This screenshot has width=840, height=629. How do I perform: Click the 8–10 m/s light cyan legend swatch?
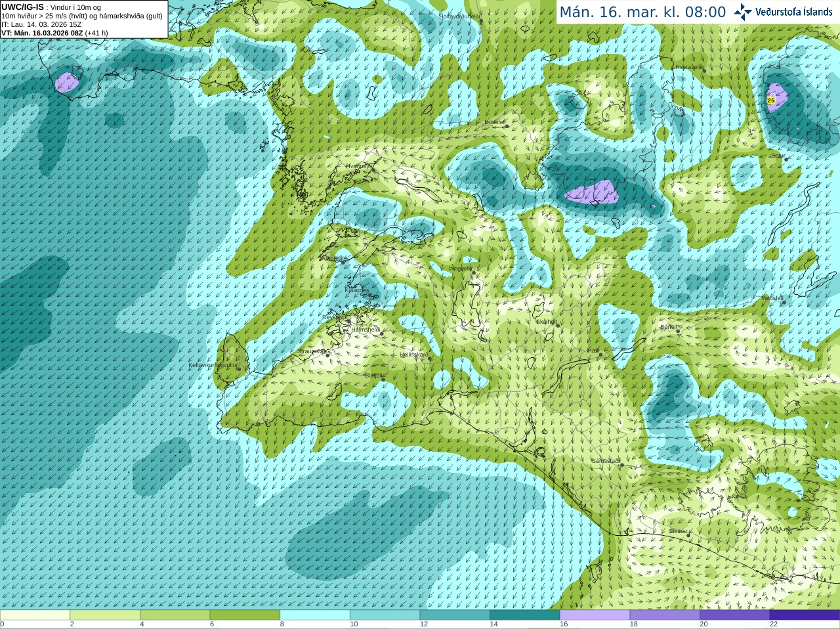pos(315,615)
